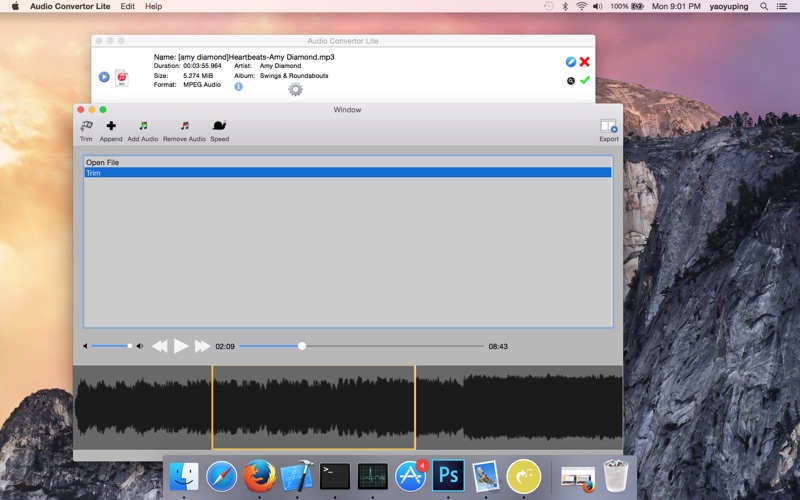
Task: Open the gear settings icon in the converter window
Action: coord(295,89)
